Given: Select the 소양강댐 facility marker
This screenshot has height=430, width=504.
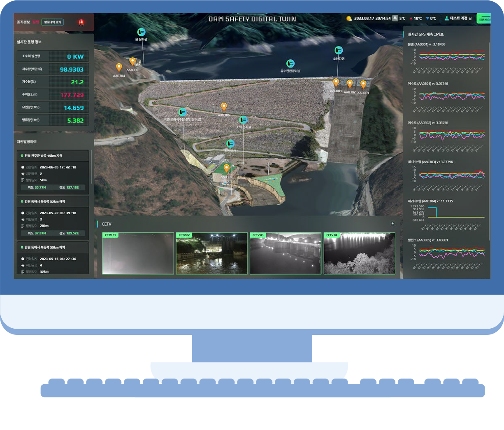Looking at the screenshot, I should [339, 50].
